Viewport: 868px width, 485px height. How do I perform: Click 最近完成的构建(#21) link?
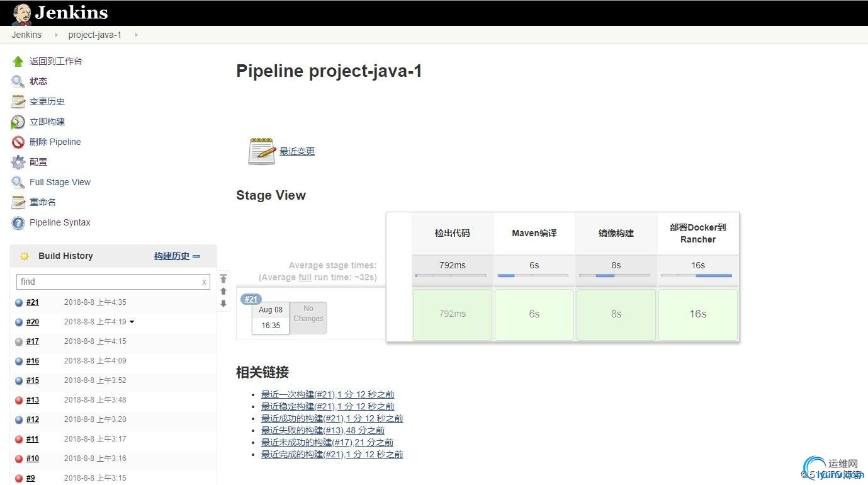[332, 454]
